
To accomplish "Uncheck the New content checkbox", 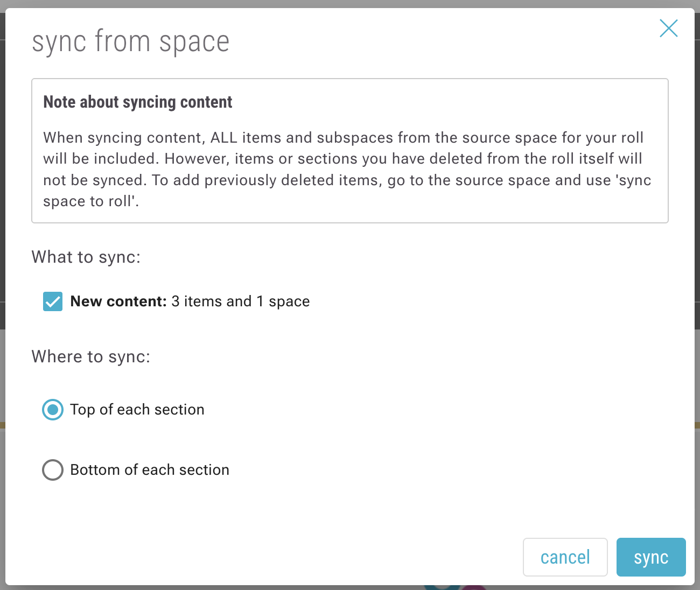I will point(53,301).
